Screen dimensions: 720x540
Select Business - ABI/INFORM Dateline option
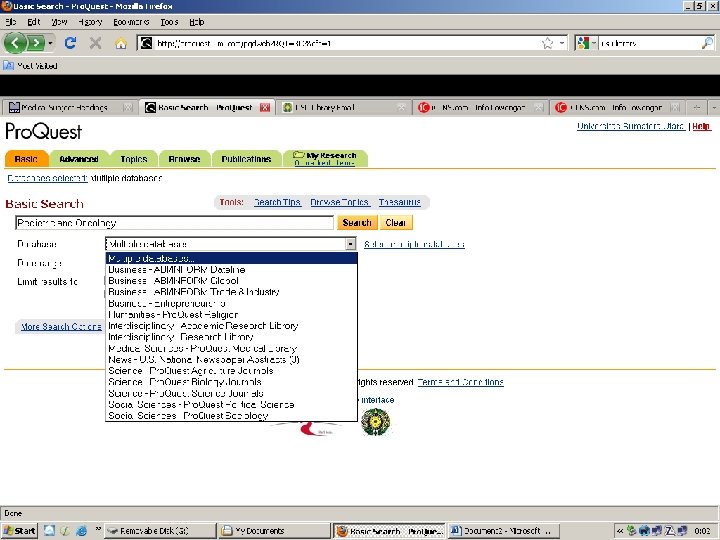click(231, 270)
